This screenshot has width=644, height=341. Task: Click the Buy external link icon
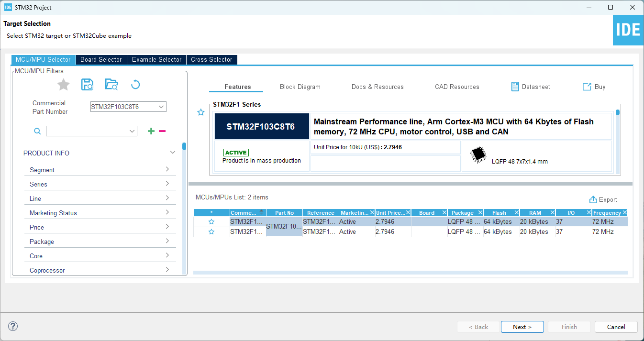click(x=587, y=87)
